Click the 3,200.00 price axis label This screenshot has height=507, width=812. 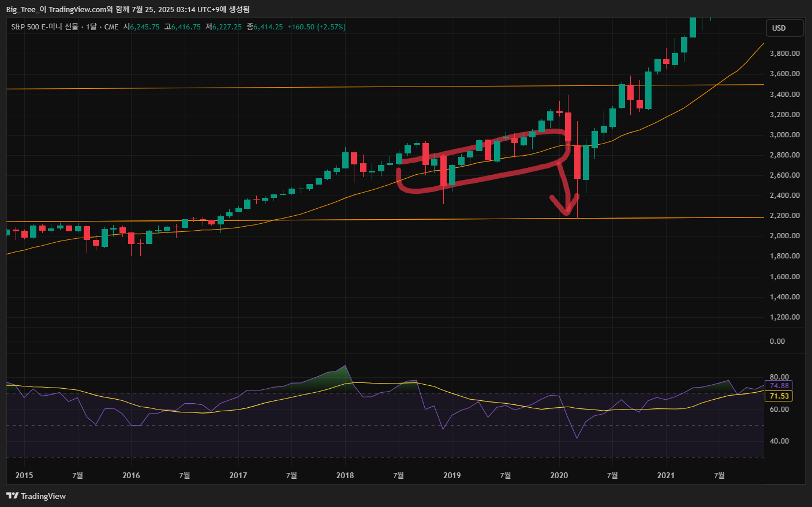pos(785,114)
